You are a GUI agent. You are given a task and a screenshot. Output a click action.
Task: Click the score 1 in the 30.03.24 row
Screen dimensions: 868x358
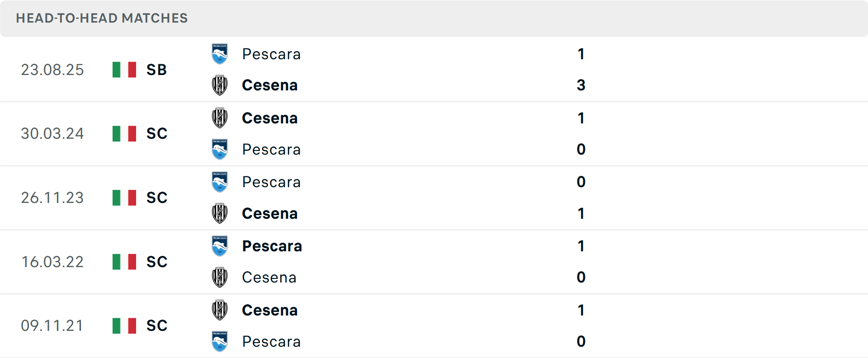click(x=581, y=118)
